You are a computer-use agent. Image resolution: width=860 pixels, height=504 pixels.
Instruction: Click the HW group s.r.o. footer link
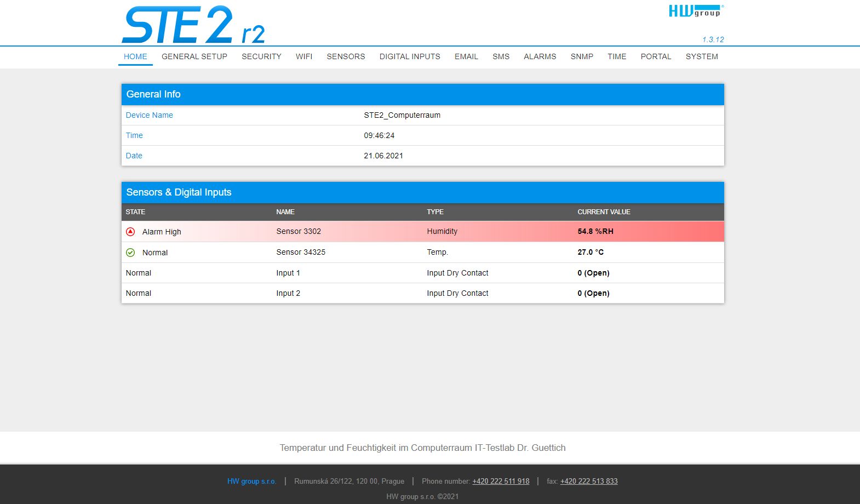[251, 482]
